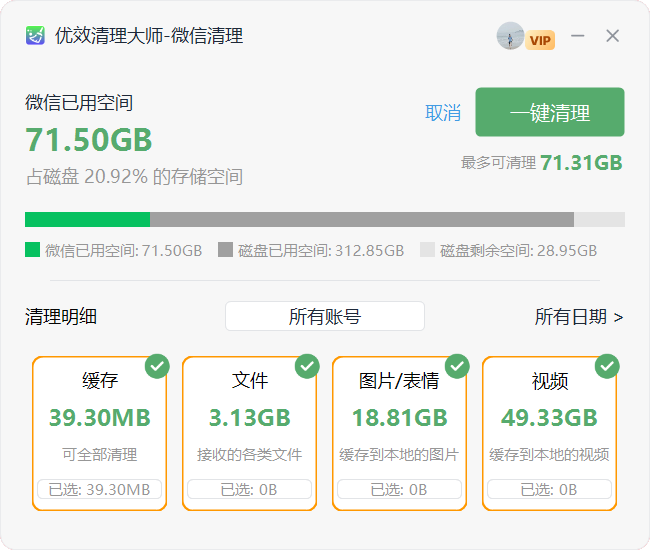Start cleanup with 一键清理 button
650x550 pixels.
550,112
